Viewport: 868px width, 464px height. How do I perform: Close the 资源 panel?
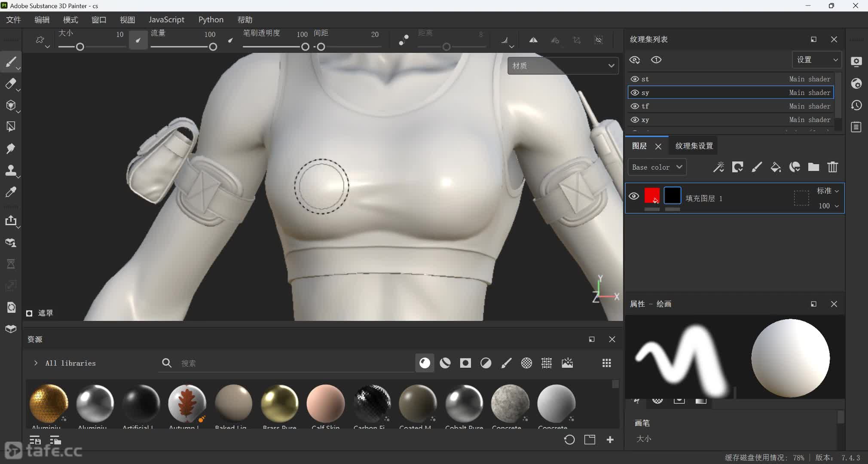(x=612, y=339)
